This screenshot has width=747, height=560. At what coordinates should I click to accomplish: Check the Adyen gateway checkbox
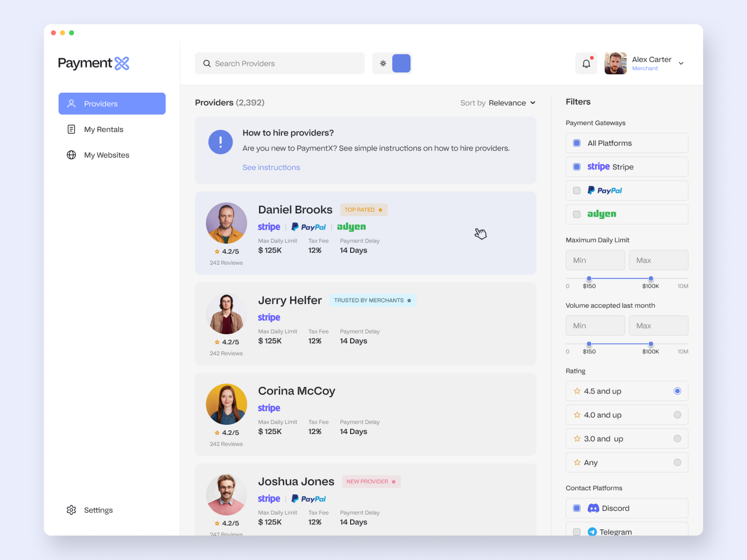pyautogui.click(x=577, y=214)
